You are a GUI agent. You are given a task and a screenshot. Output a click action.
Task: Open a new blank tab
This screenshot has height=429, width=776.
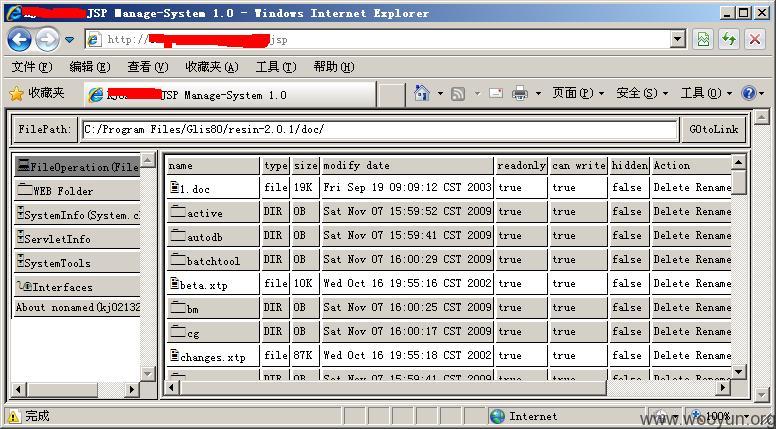point(391,95)
